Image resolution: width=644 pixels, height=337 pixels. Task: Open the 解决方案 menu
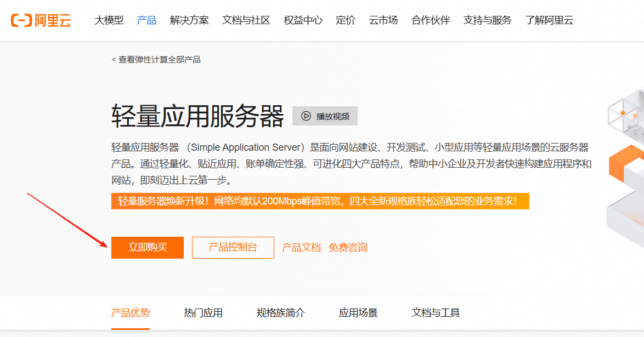click(x=189, y=20)
